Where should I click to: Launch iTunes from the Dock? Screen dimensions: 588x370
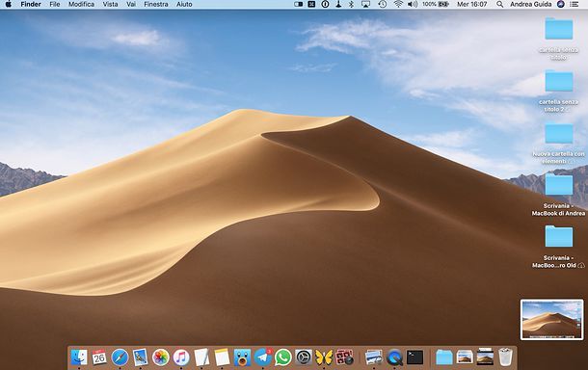(x=181, y=357)
